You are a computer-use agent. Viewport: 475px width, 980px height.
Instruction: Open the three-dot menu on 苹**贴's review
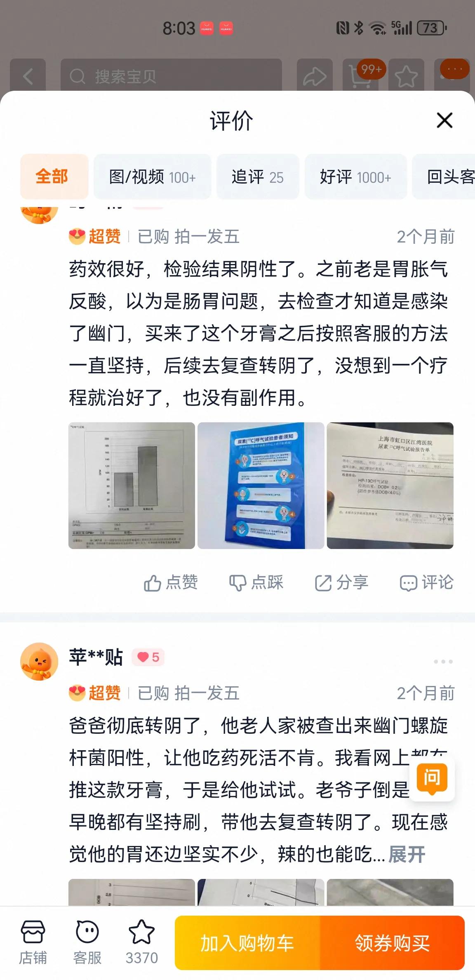tap(443, 662)
